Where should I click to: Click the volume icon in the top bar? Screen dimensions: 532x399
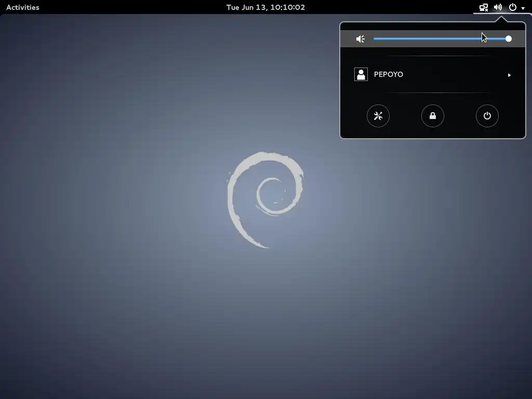tap(498, 7)
